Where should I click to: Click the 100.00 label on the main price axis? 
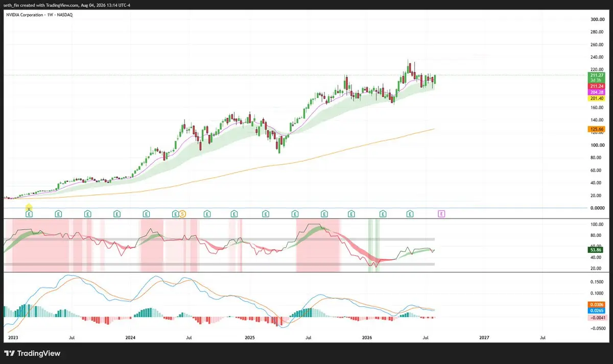597,145
